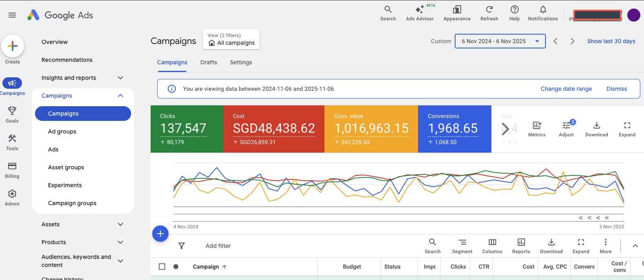Viewport: 644px width, 280px height.
Task: Click the status dot column header
Action: (176, 267)
